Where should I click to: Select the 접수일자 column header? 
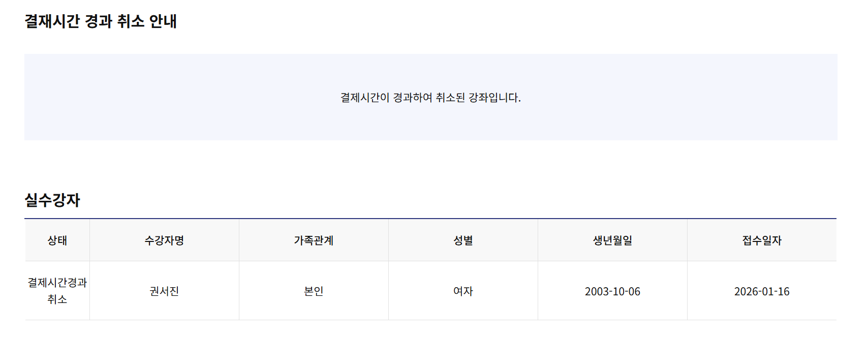pos(762,240)
